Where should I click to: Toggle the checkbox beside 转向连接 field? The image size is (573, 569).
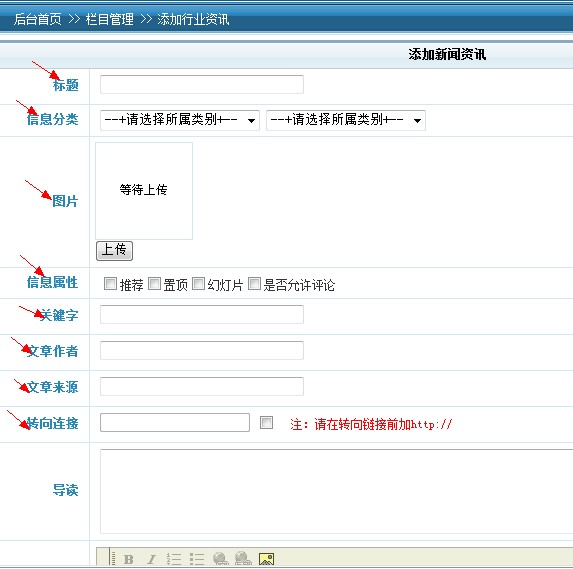(x=266, y=422)
